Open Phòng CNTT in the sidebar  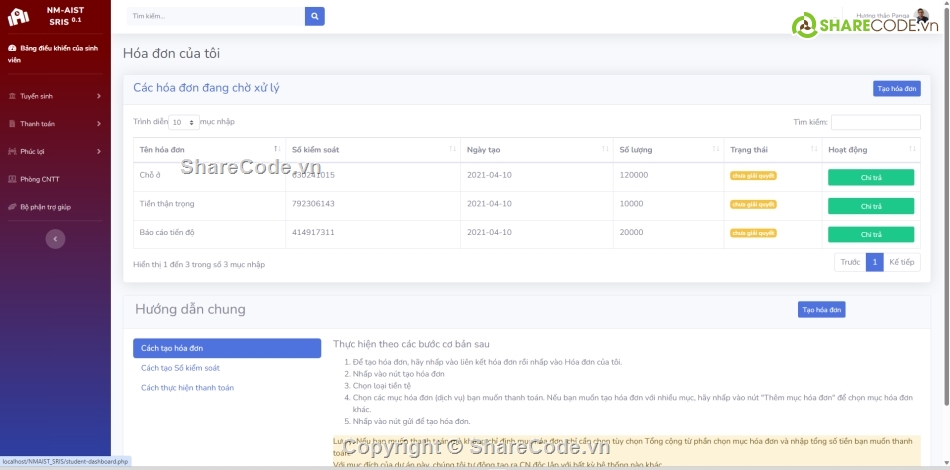[40, 179]
